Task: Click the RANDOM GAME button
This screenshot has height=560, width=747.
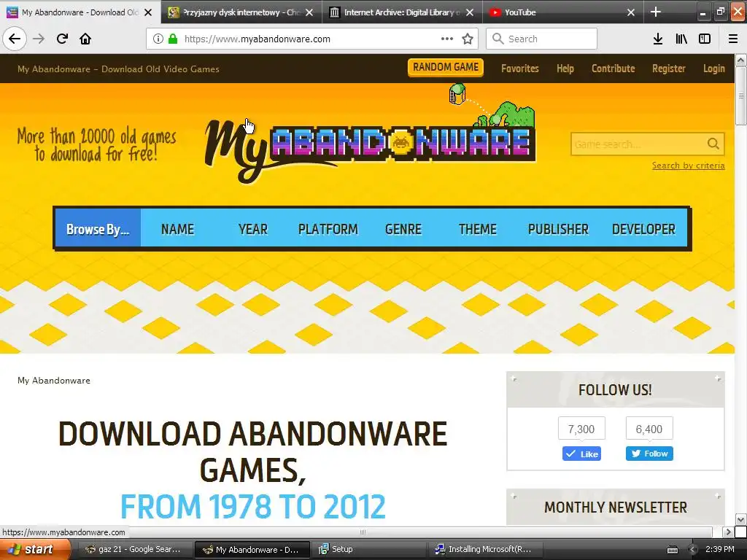Action: (x=446, y=67)
